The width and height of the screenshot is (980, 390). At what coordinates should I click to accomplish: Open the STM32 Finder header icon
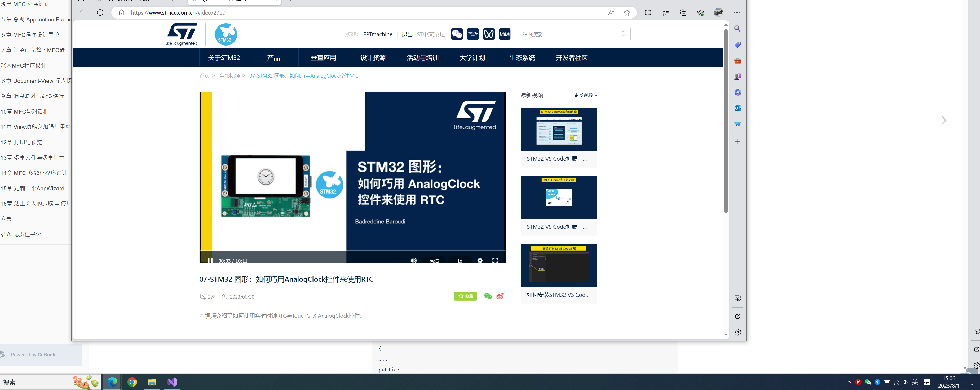coord(473,34)
